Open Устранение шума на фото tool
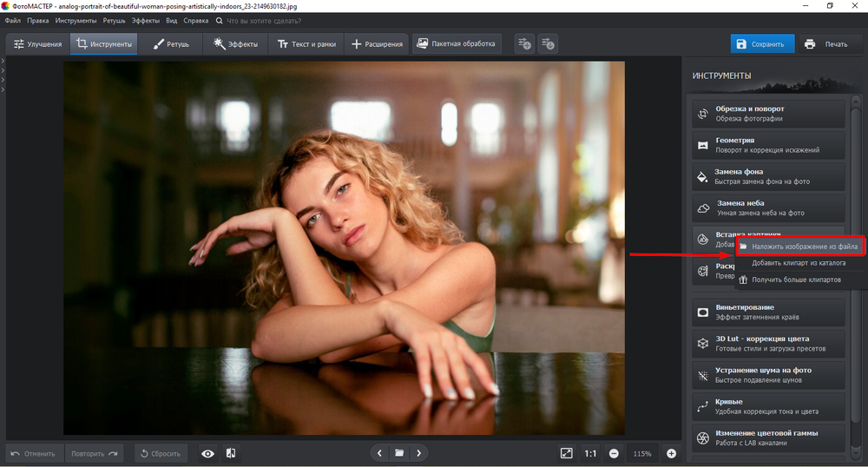868x467 pixels. pos(768,374)
